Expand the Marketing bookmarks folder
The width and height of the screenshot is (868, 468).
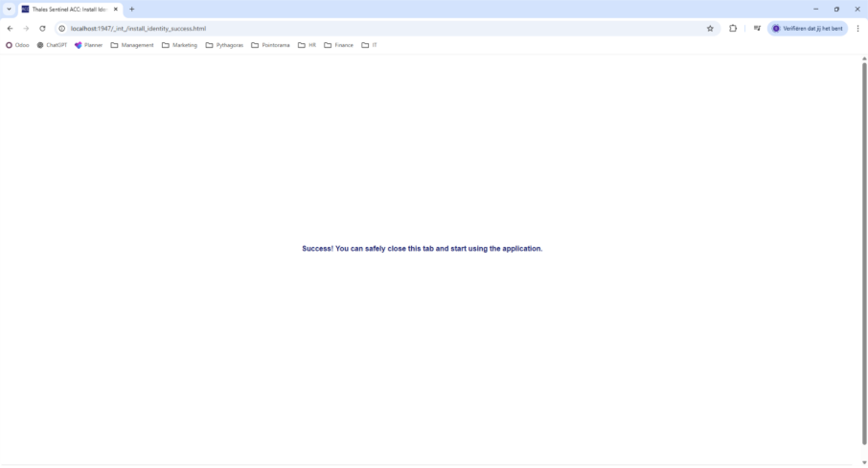[179, 45]
